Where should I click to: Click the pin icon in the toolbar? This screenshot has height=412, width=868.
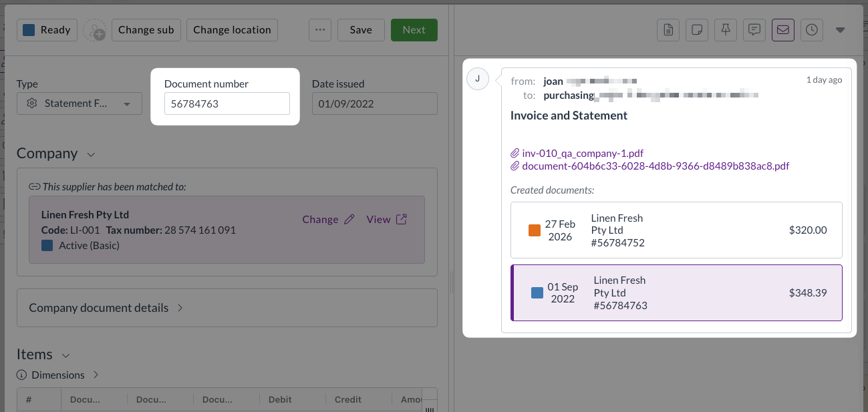tap(725, 30)
